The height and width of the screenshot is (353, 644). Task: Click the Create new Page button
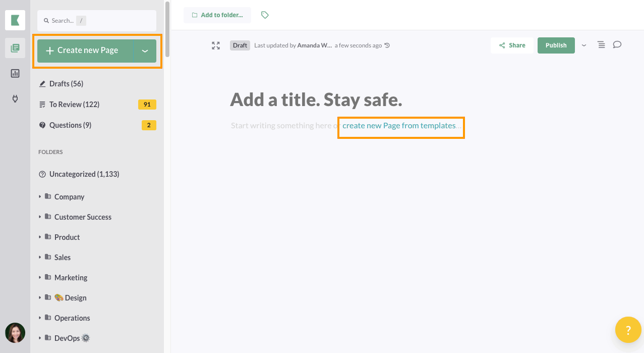point(85,51)
